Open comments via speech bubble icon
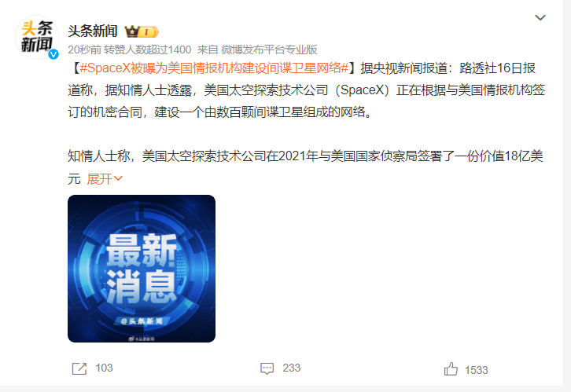571x392 pixels. 267,368
